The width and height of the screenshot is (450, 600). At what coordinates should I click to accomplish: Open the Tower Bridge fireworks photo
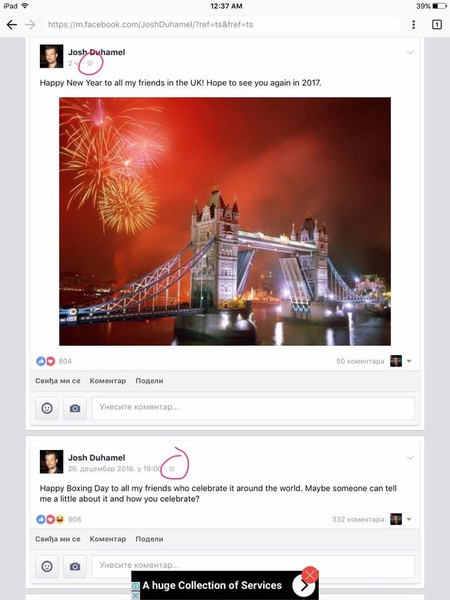click(x=225, y=221)
